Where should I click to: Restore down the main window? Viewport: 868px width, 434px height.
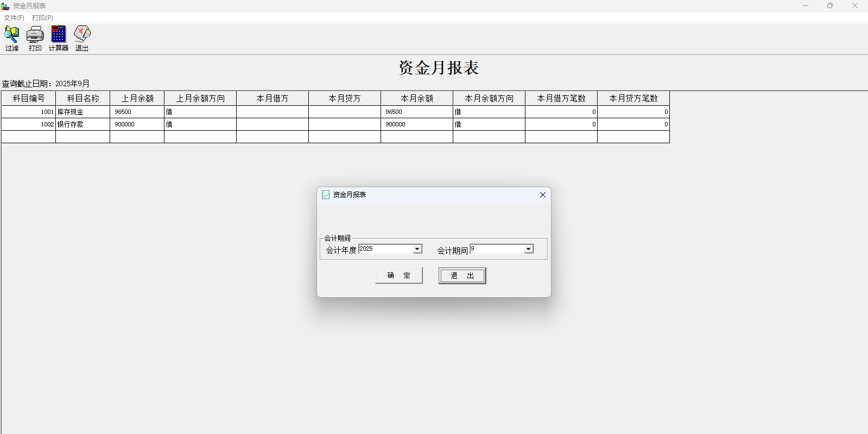829,6
